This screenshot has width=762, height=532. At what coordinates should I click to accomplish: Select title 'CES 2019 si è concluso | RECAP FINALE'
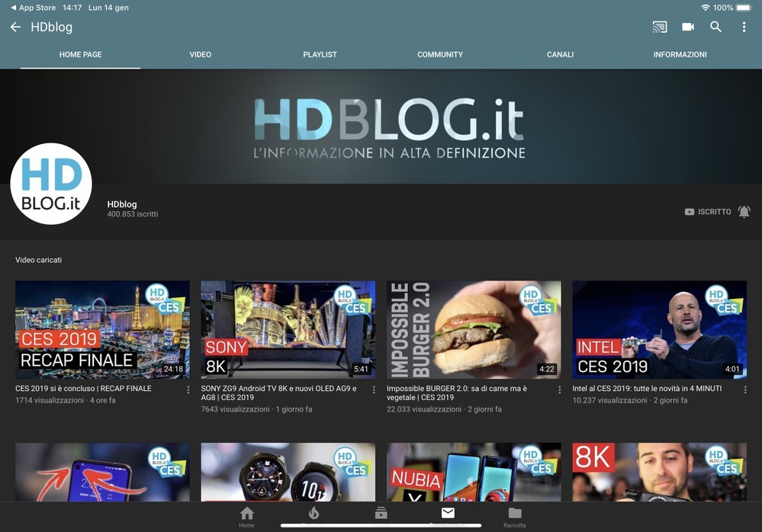tap(83, 388)
